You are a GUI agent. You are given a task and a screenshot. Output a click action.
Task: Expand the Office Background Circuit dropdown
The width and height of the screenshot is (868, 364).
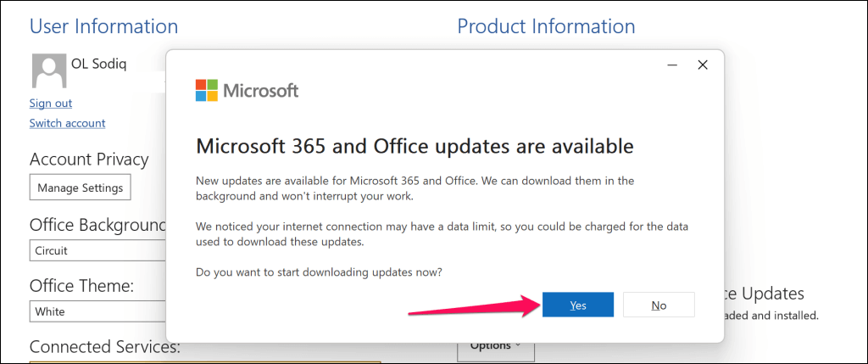[x=97, y=251]
